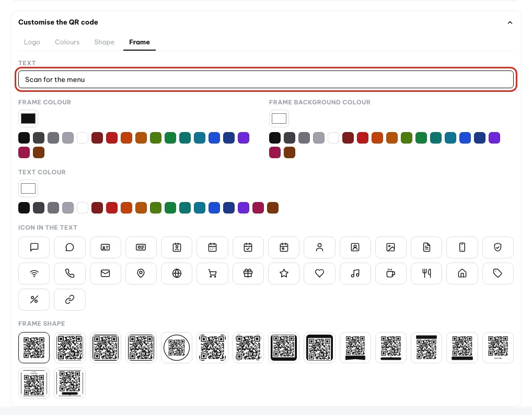Viewport: 532px width, 415px height.
Task: Open the Text Colour picker box
Action: click(x=28, y=188)
